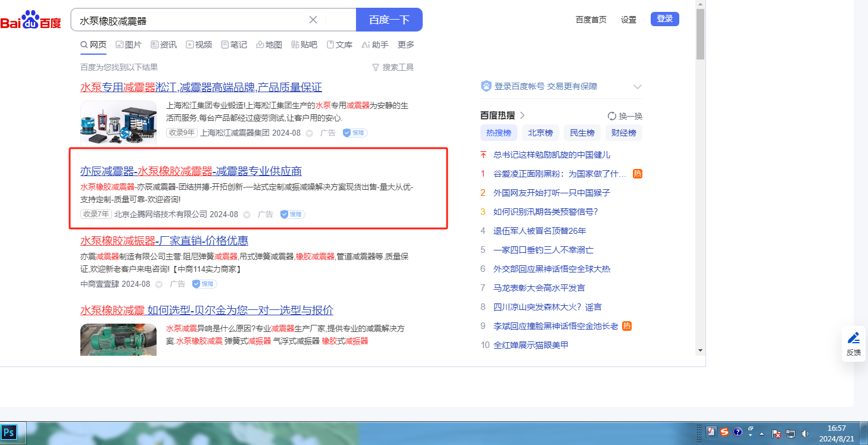Screen dimensions: 868x445
Task: Click the 换一换 refresh icon
Action: click(612, 116)
